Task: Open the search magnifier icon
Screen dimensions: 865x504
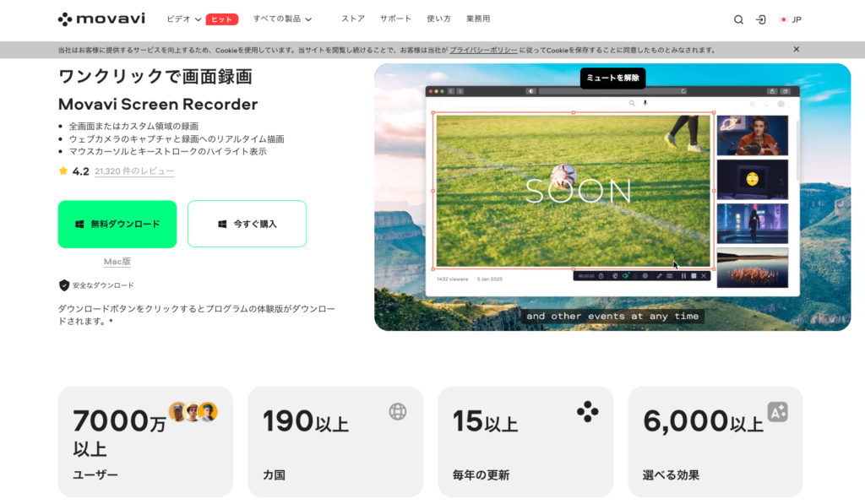Action: click(738, 19)
